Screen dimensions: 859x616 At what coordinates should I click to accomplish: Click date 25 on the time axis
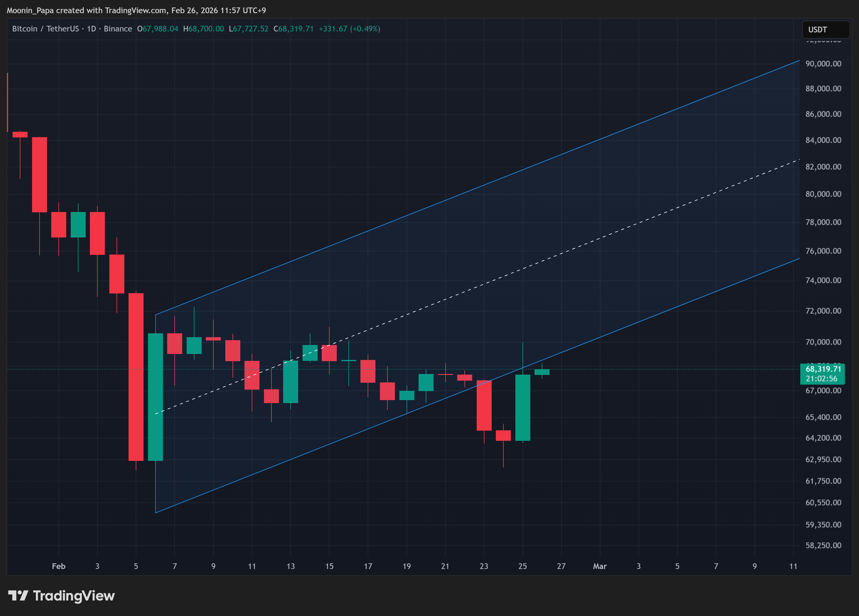coord(522,566)
